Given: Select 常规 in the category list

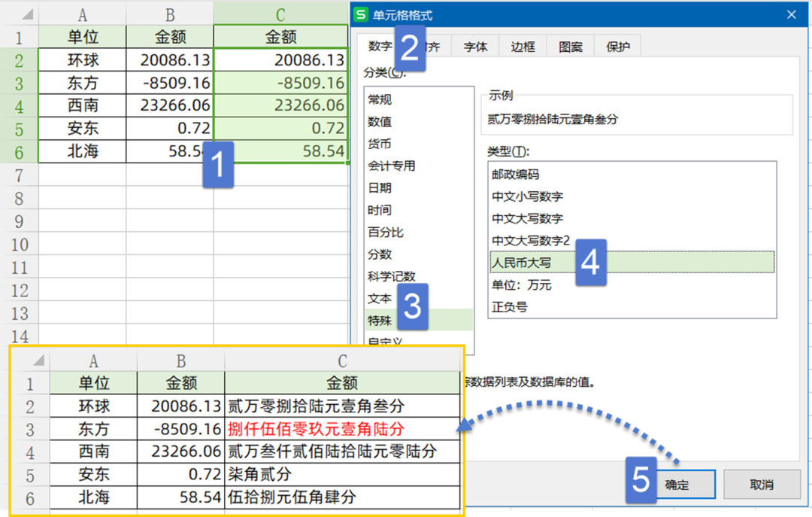Looking at the screenshot, I should coord(419,99).
